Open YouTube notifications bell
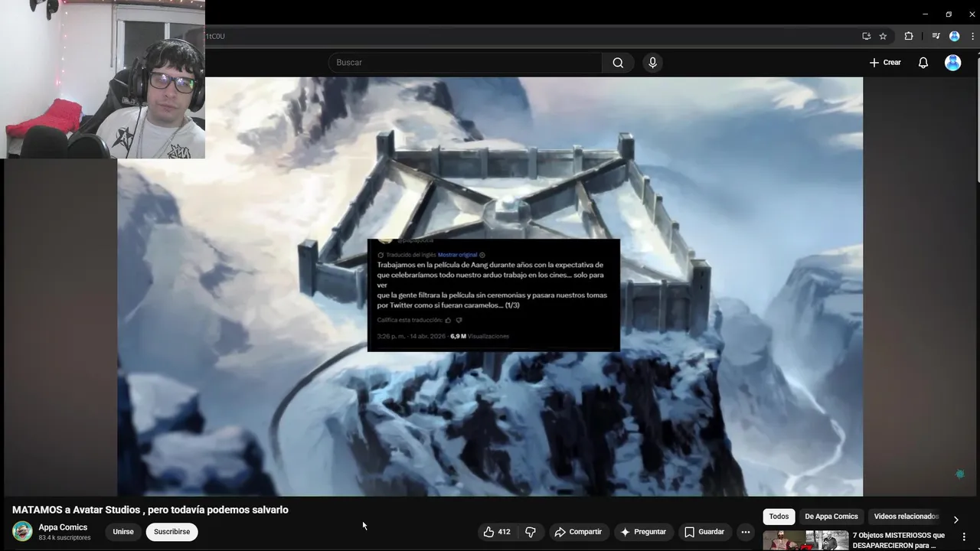Screen dimensions: 980x551 (923, 63)
